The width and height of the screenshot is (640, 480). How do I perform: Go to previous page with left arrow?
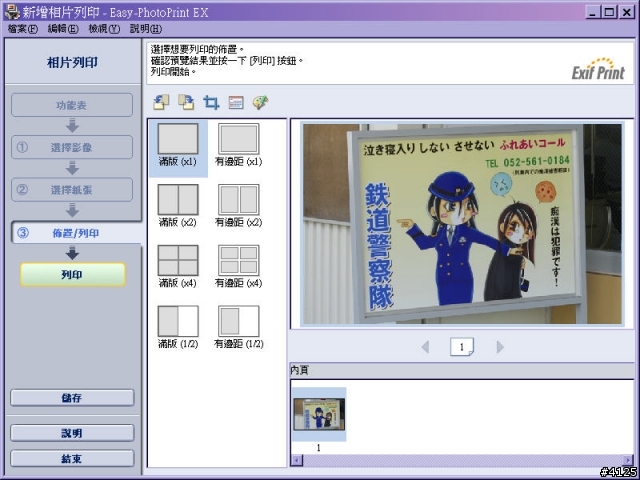tap(425, 347)
